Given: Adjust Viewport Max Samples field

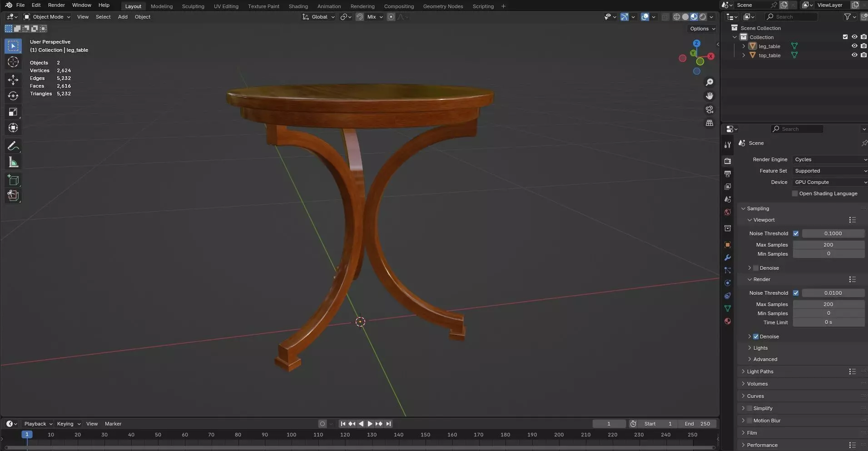Looking at the screenshot, I should coord(828,245).
